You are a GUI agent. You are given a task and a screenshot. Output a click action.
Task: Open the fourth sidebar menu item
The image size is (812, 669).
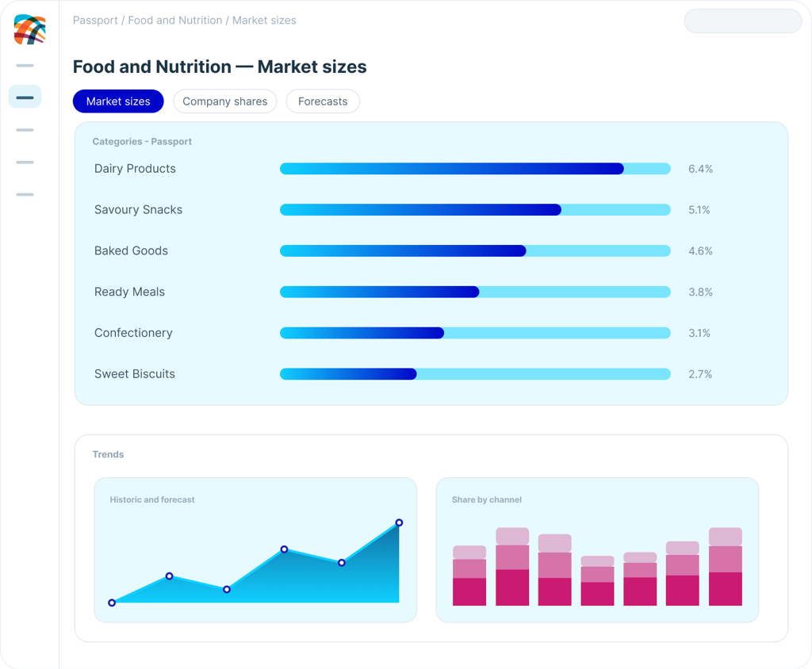coord(25,162)
